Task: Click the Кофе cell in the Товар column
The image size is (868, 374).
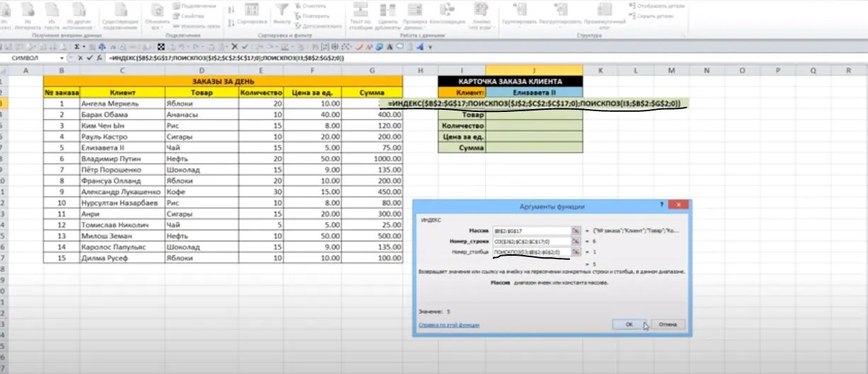Action: pyautogui.click(x=202, y=192)
